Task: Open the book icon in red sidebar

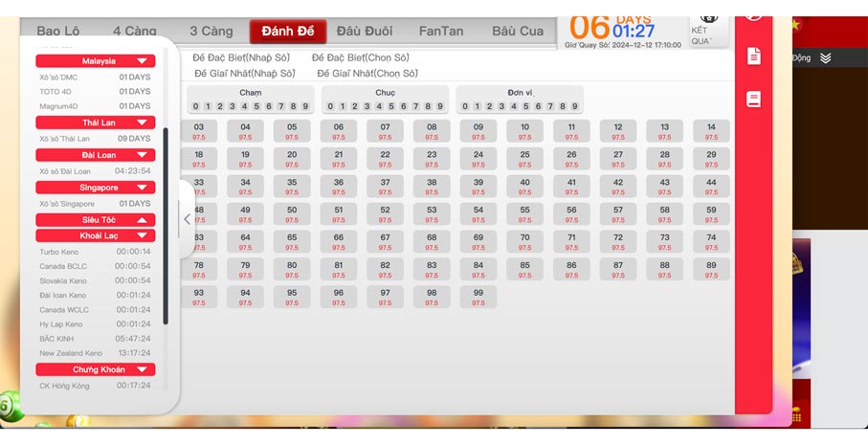Action: [754, 100]
